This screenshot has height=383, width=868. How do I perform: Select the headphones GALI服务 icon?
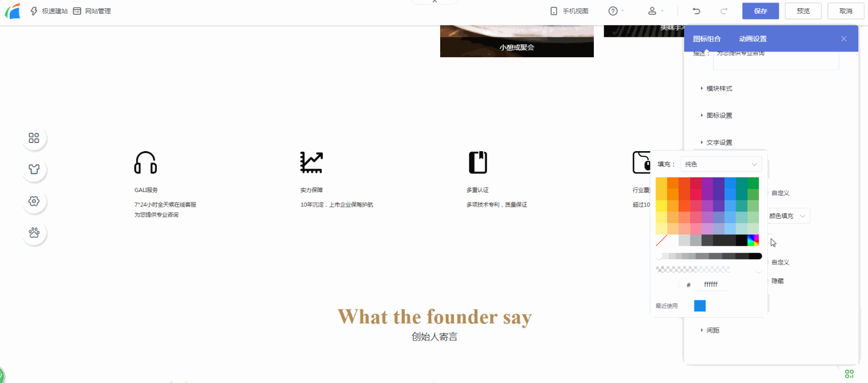point(146,162)
